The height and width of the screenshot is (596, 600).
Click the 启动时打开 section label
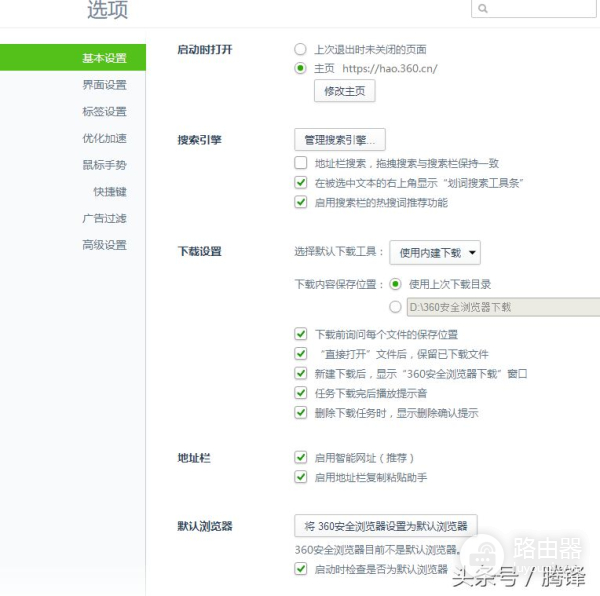point(205,49)
